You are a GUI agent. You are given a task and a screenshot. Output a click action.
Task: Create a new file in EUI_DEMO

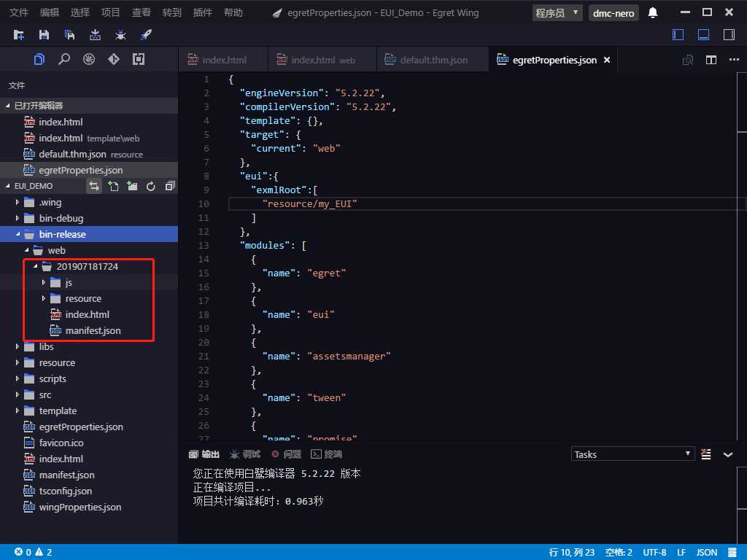pyautogui.click(x=113, y=186)
